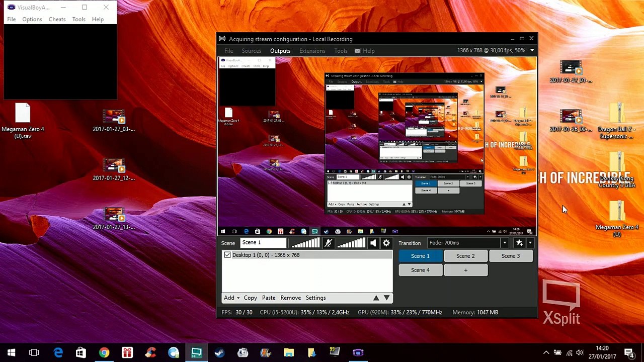
Task: Mute the system speaker audio
Action: click(373, 243)
